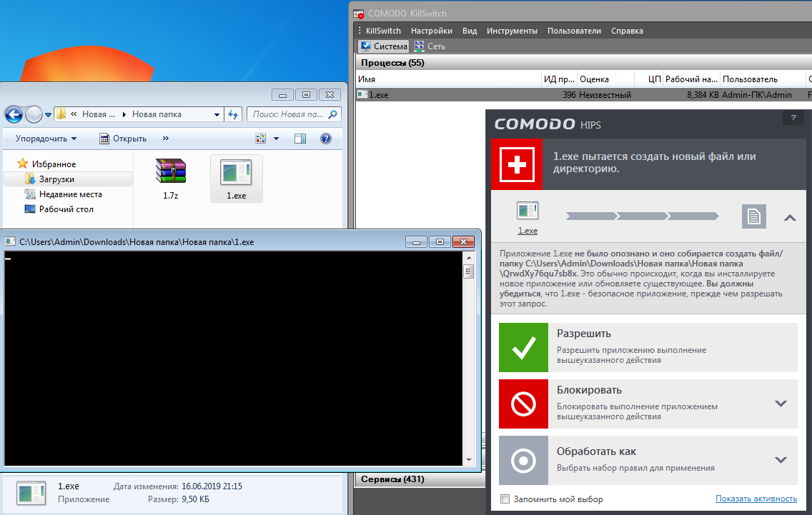Sort processes by Пользователь column
Screen dimensions: 812x515
(x=763, y=79)
